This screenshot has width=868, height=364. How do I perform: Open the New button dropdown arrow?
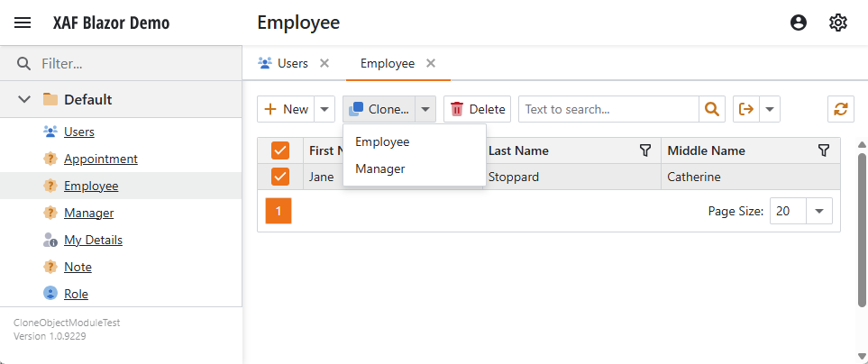point(324,109)
